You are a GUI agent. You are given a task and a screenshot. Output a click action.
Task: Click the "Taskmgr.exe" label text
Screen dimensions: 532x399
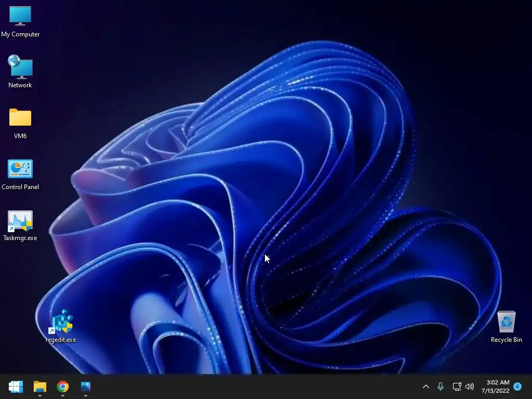(20, 238)
